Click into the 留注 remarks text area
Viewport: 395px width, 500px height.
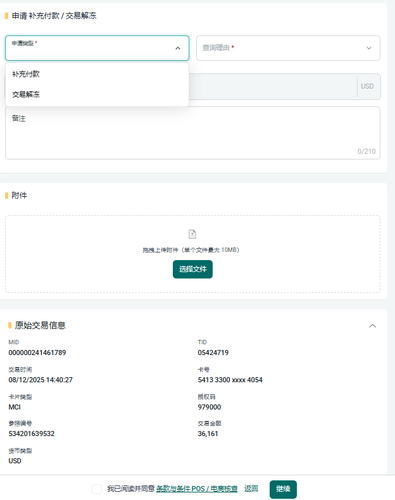pyautogui.click(x=193, y=133)
